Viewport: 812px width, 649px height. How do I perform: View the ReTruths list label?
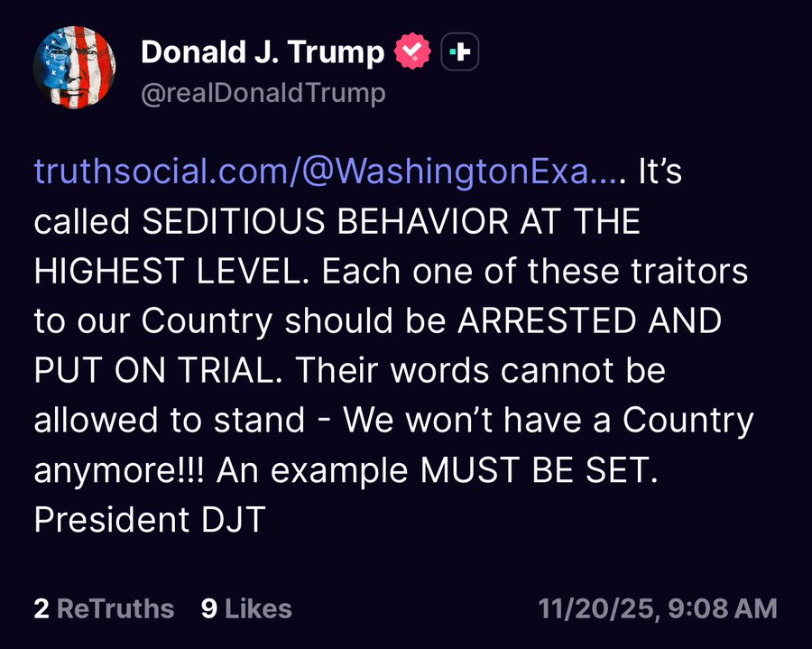(x=115, y=608)
